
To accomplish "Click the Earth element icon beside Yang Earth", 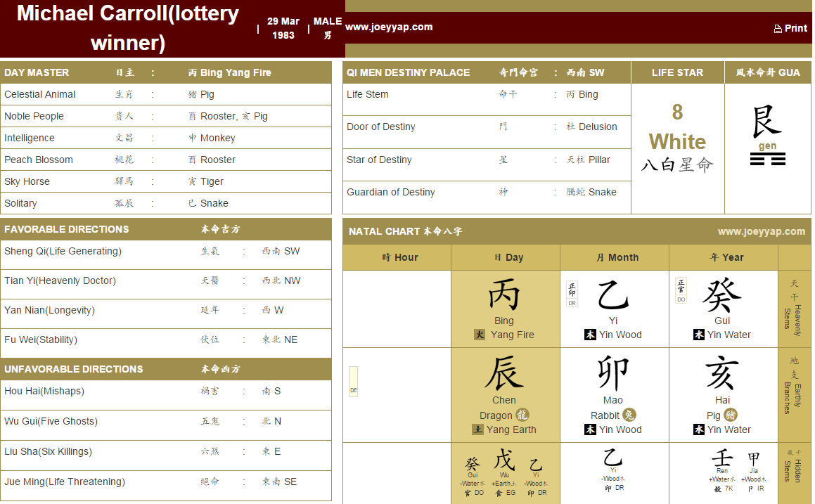I will click(x=478, y=429).
